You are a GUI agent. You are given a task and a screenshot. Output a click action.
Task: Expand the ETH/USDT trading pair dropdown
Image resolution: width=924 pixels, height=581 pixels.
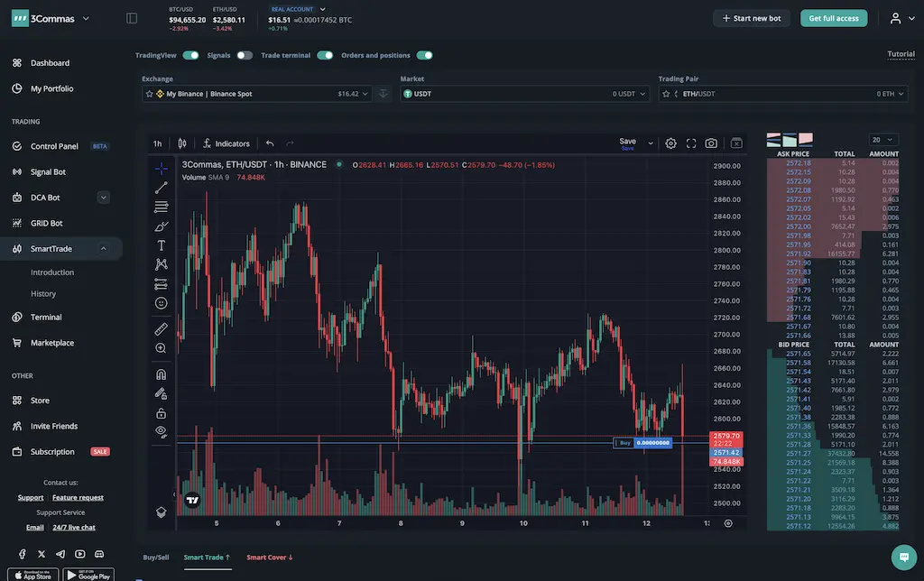781,94
